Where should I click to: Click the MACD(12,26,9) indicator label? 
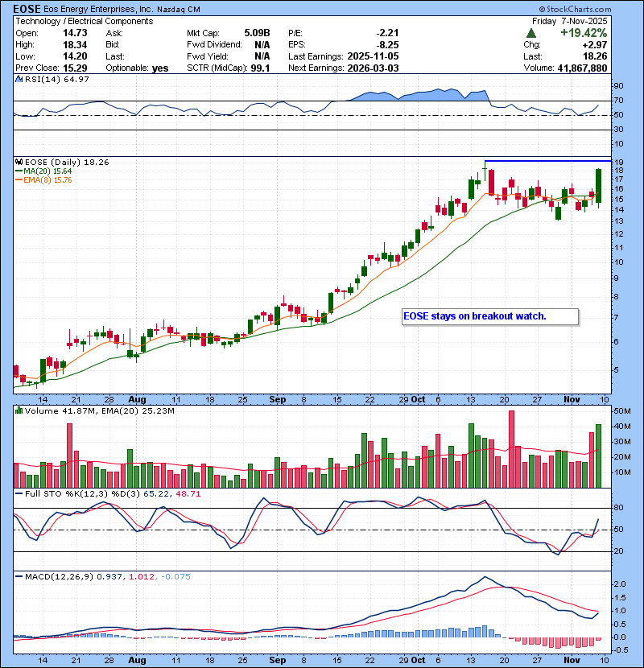coord(59,577)
